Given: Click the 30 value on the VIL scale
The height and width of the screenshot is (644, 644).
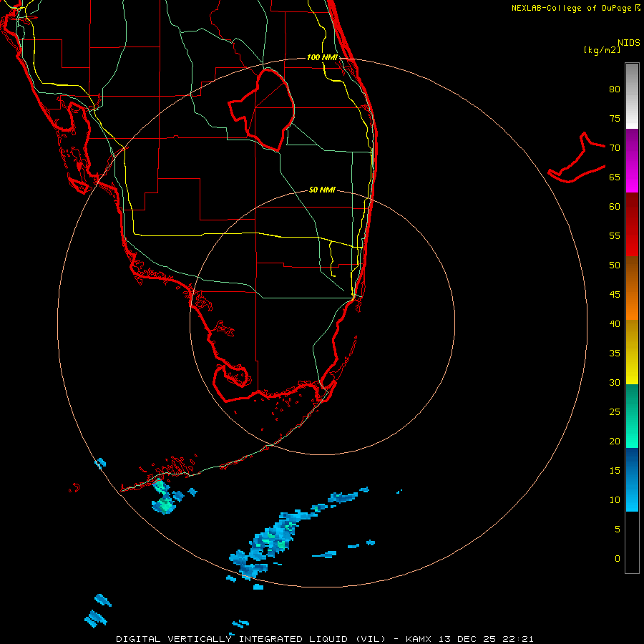Looking at the screenshot, I should (615, 382).
